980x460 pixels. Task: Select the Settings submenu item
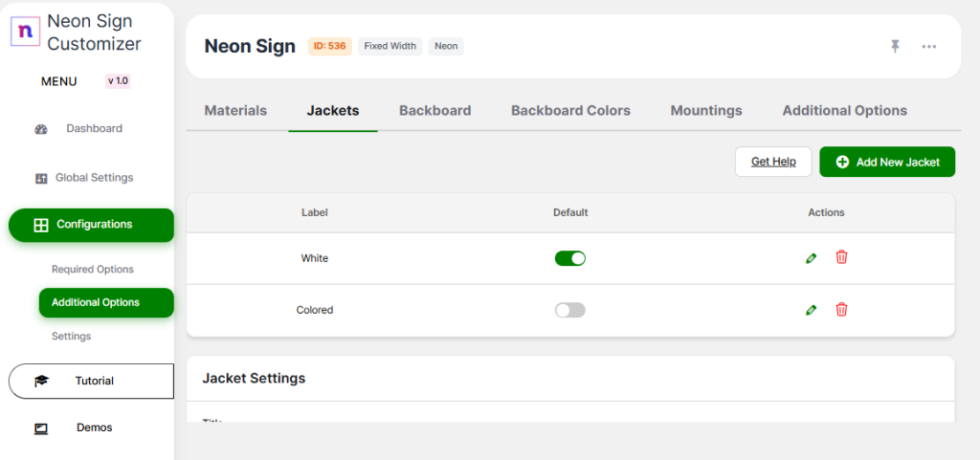pyautogui.click(x=72, y=337)
